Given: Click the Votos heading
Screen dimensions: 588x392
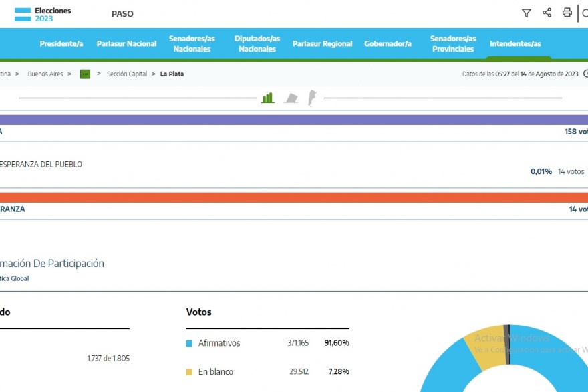Looking at the screenshot, I should [x=198, y=312].
